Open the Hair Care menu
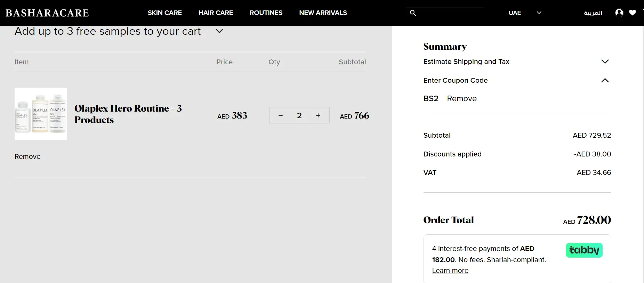 (216, 13)
